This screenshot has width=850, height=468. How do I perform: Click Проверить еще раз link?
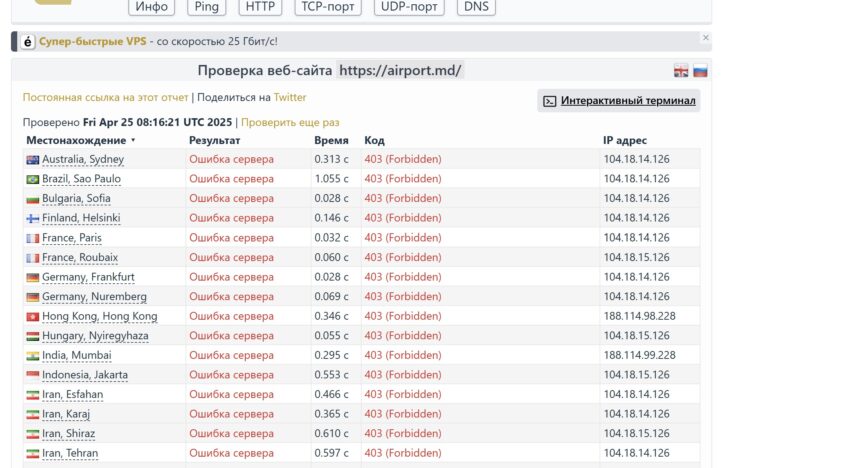pyautogui.click(x=290, y=123)
